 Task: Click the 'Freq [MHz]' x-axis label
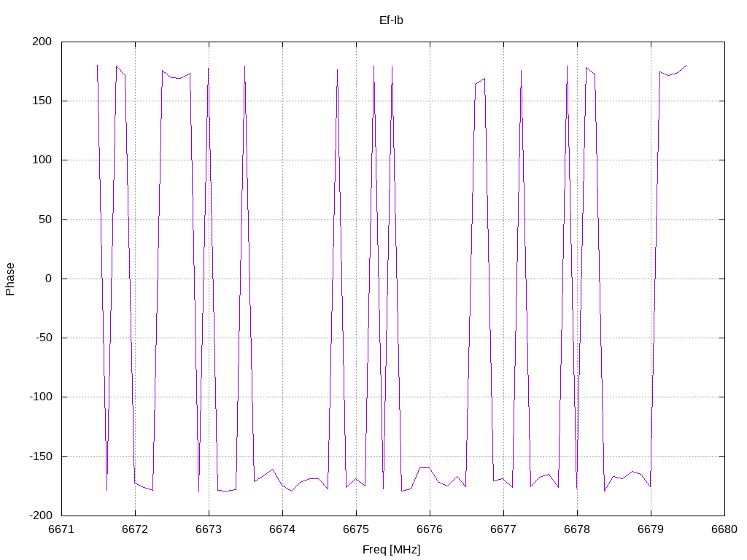click(391, 550)
